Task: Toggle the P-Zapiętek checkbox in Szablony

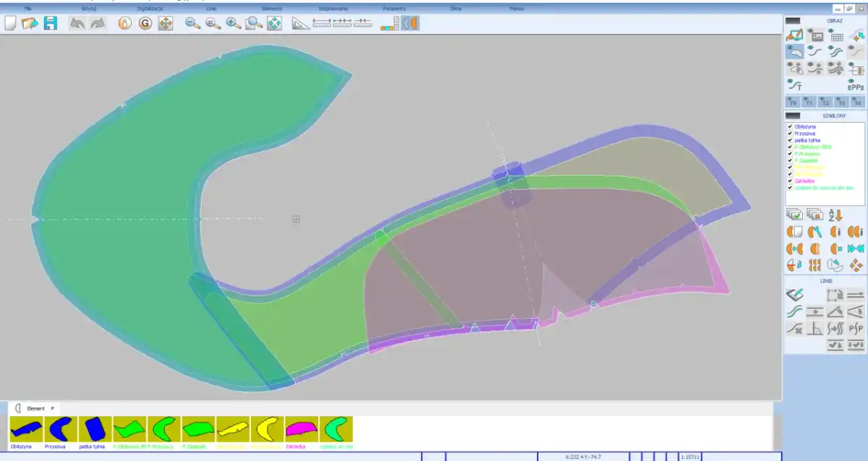Action: [x=790, y=160]
